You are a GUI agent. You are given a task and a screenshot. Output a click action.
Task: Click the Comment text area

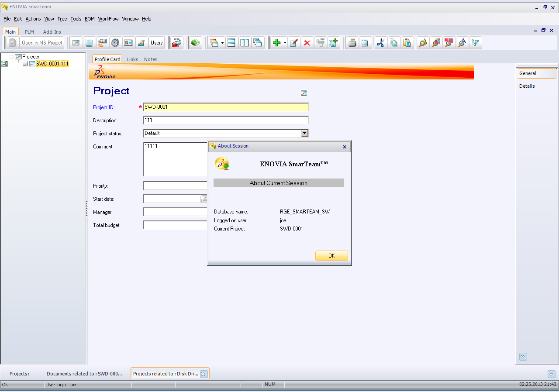click(176, 159)
